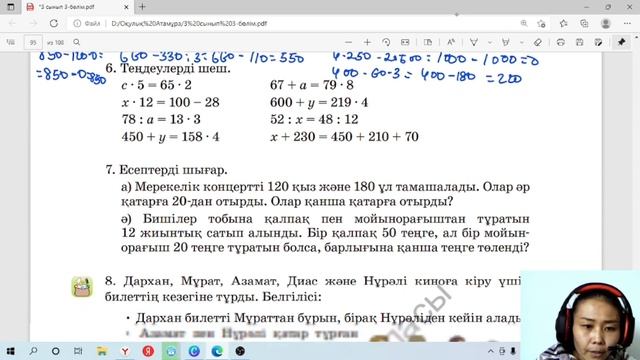Open the Favorites list
The height and width of the screenshot is (360, 640).
564,23
